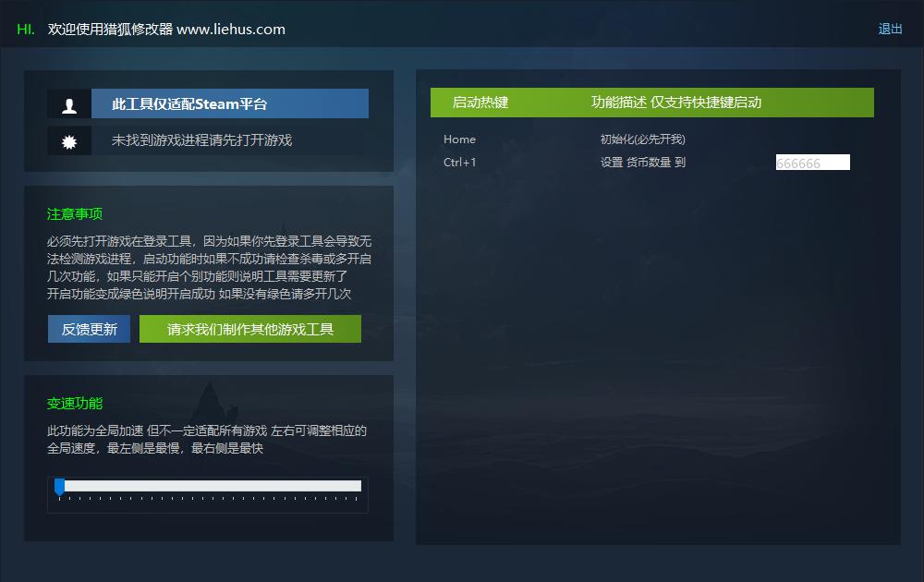Click the 注意事项 heading

75,213
